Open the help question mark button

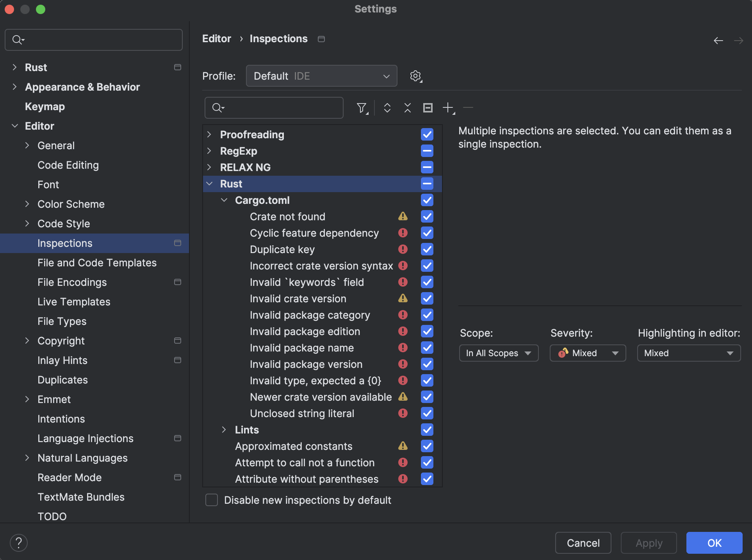18,543
